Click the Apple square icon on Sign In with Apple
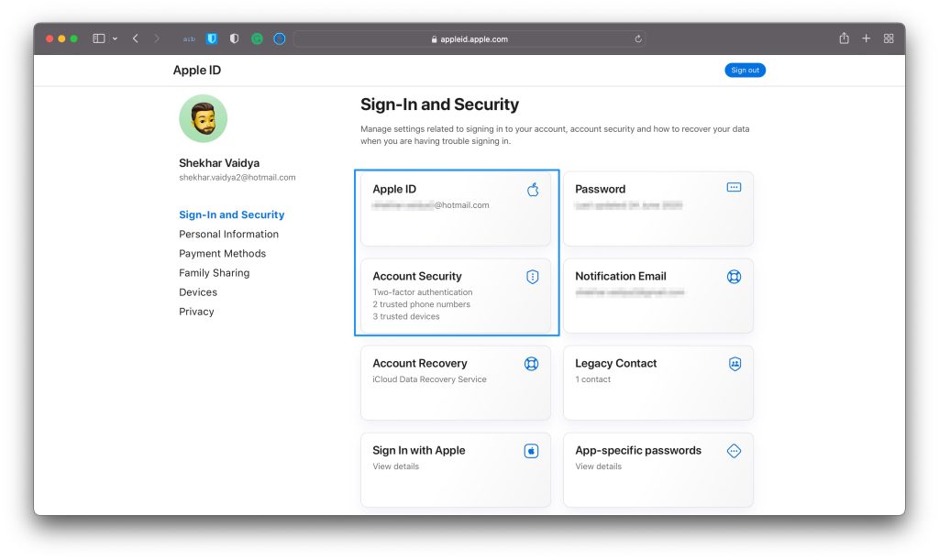Screen dimensions: 939x560 (531, 451)
